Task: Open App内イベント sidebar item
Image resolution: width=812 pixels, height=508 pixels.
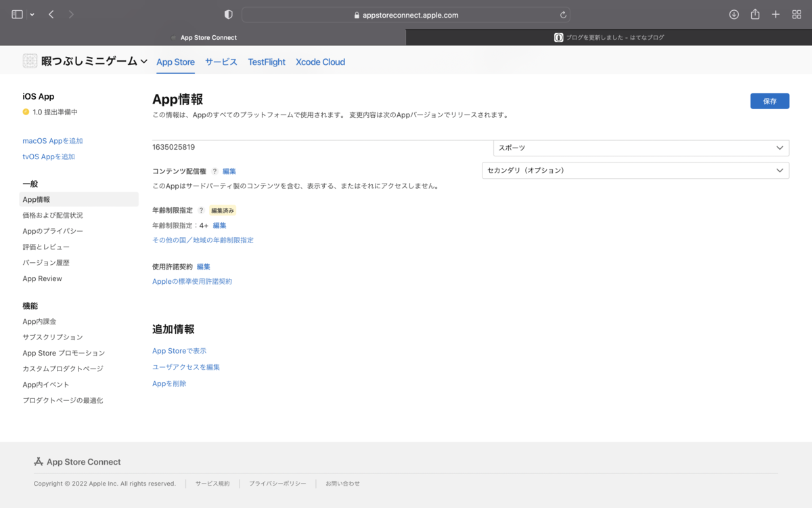Action: pos(46,384)
